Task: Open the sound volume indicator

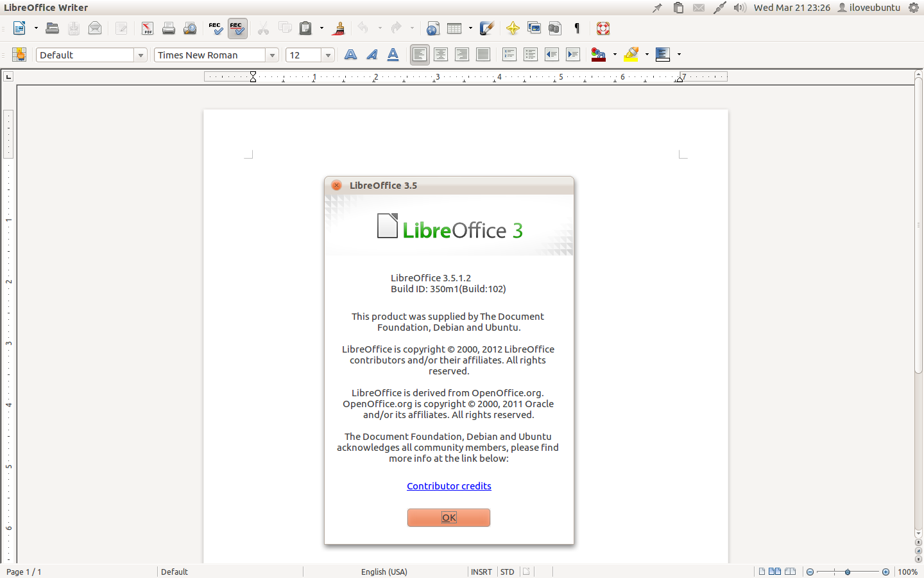Action: point(740,8)
